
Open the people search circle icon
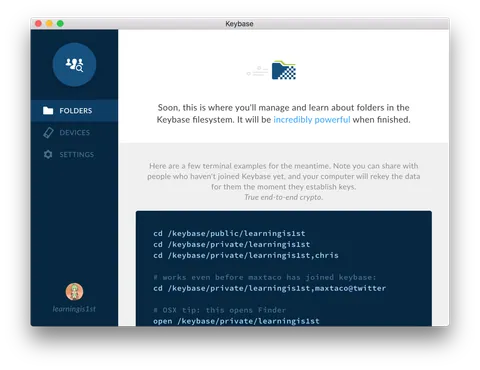(x=74, y=64)
